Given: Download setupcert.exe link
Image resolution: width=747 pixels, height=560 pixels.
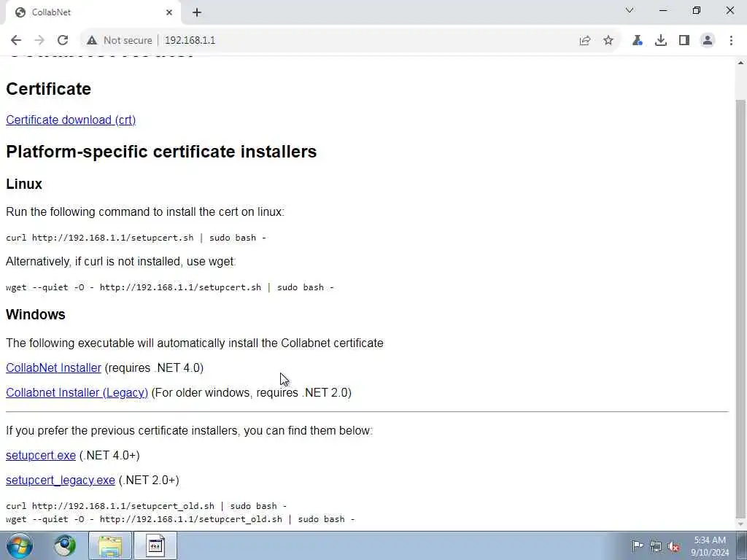Looking at the screenshot, I should pos(41,456).
